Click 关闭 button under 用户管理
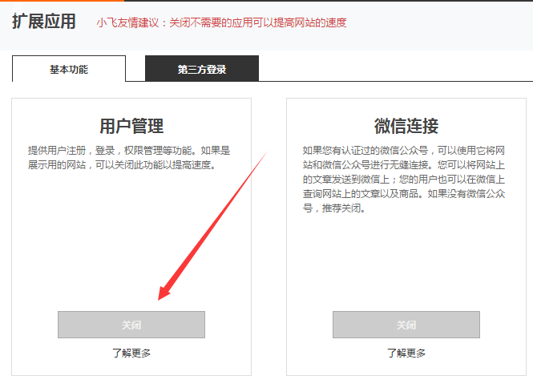The width and height of the screenshot is (533, 392). coord(131,325)
